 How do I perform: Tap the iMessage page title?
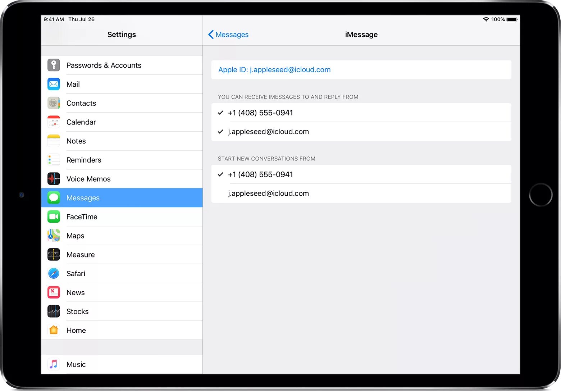361,35
